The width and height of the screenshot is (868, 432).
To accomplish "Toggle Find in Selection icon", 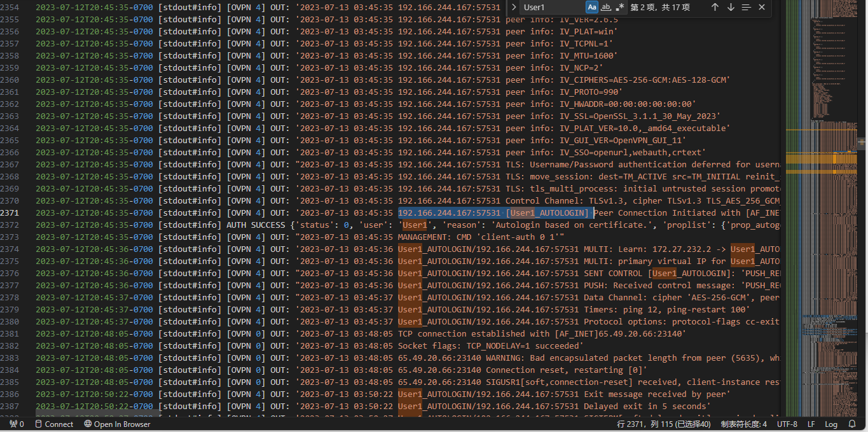I will (x=746, y=7).
